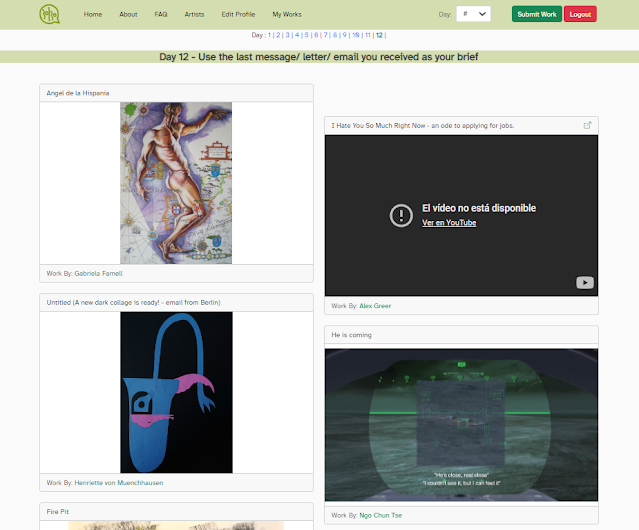Click the Day 12 brief heading

click(x=319, y=57)
